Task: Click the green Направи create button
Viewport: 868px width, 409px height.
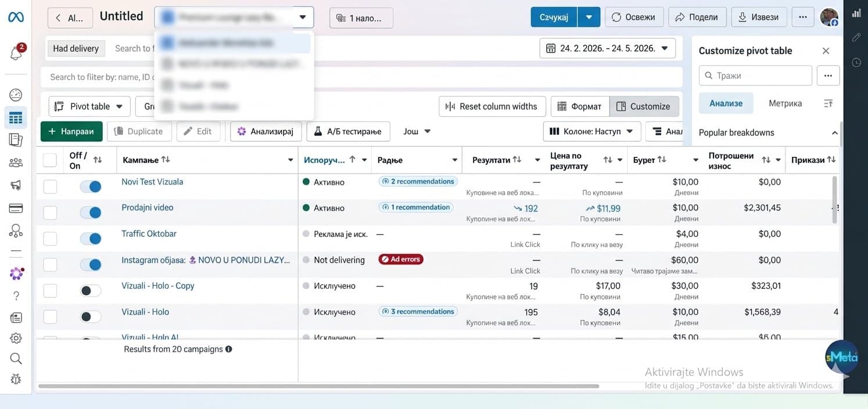Action: [x=71, y=131]
